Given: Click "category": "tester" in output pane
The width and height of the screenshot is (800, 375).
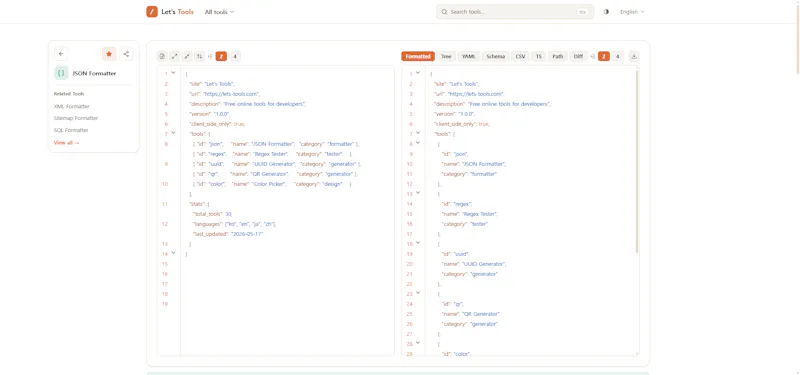Looking at the screenshot, I should point(465,224).
